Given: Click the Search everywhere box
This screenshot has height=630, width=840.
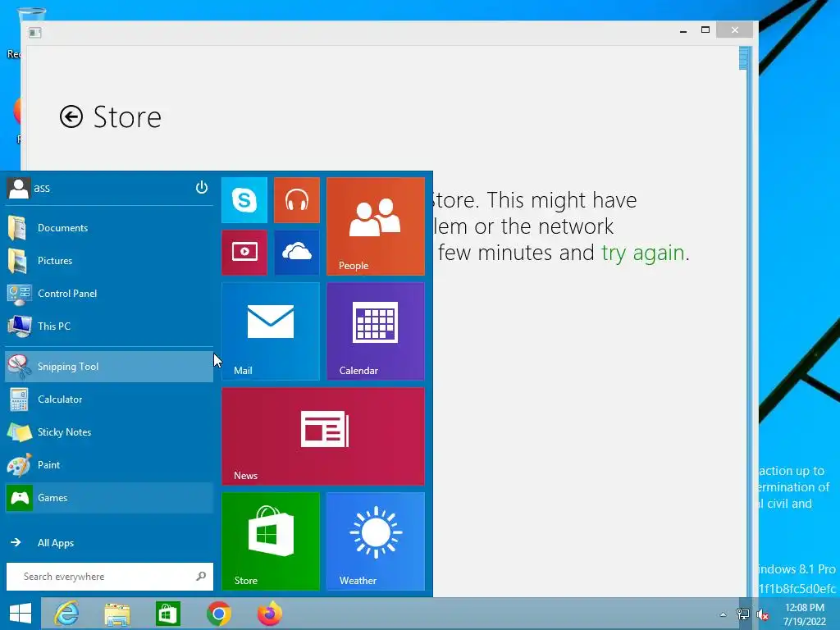Looking at the screenshot, I should click(x=110, y=577).
